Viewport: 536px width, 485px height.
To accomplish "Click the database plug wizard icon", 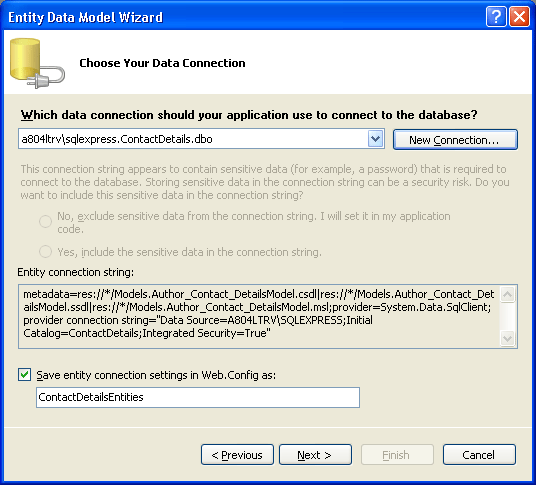I will [x=38, y=64].
